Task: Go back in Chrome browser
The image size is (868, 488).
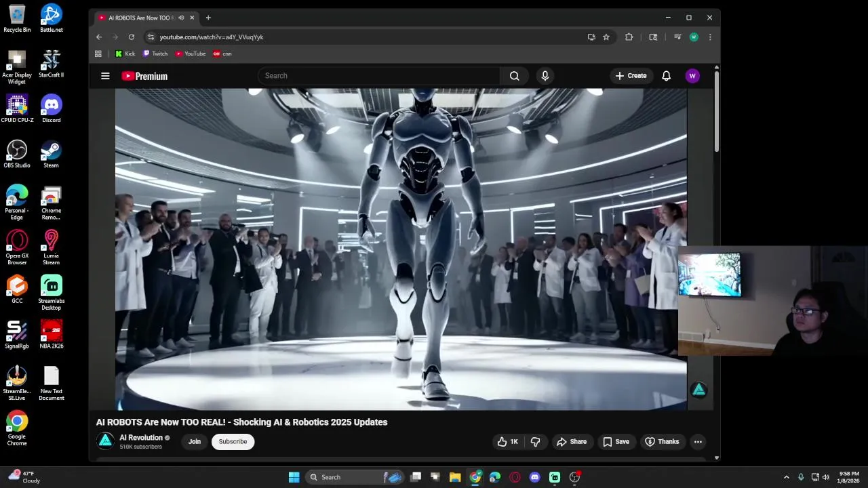Action: tap(99, 37)
